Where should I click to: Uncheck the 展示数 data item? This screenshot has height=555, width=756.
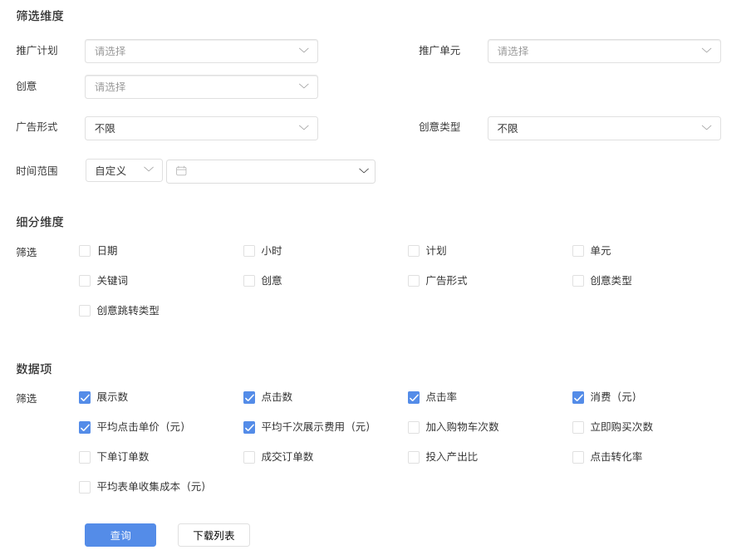[x=85, y=397]
